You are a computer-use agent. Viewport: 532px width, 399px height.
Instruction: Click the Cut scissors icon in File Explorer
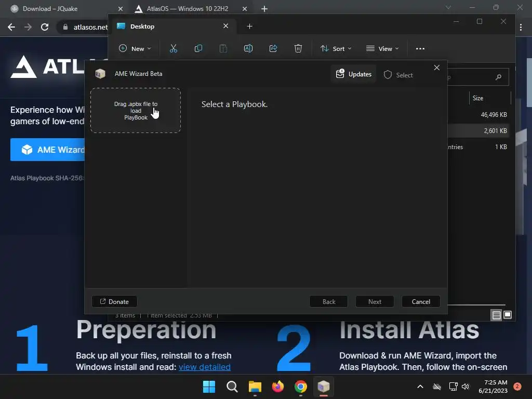[174, 48]
